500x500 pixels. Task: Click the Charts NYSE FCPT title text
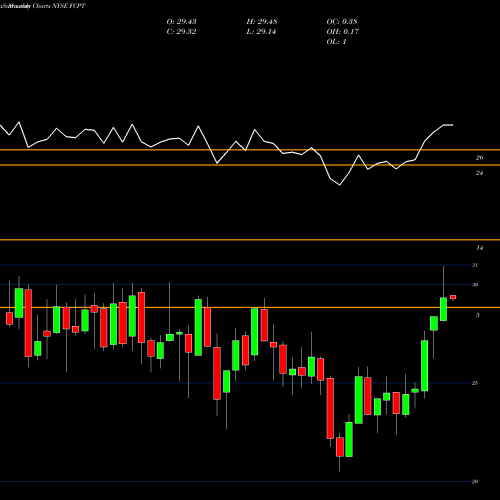[x=59, y=6]
